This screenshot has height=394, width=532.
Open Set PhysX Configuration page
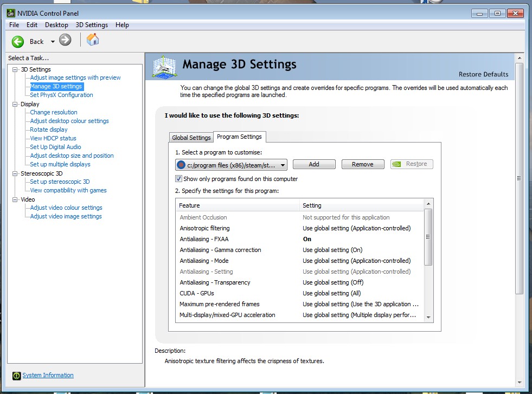(x=61, y=95)
